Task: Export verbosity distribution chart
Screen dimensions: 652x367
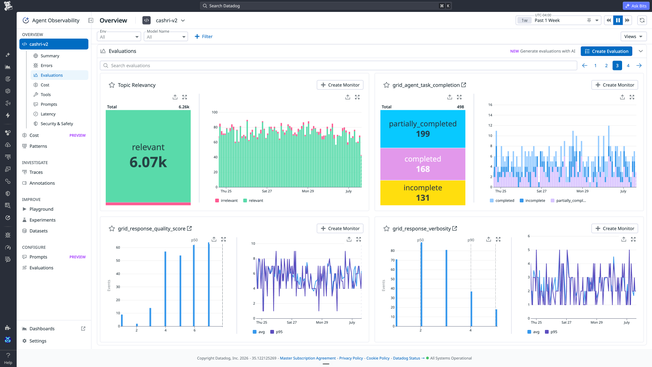Action: point(489,239)
